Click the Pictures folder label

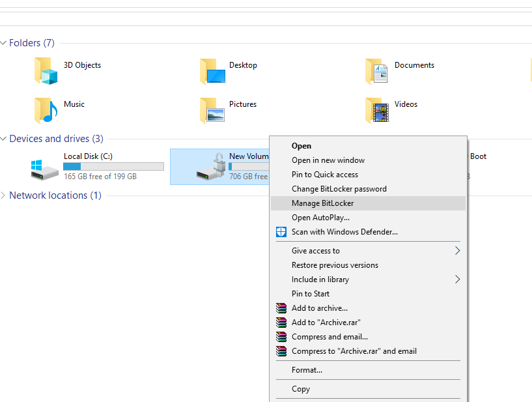tap(243, 104)
